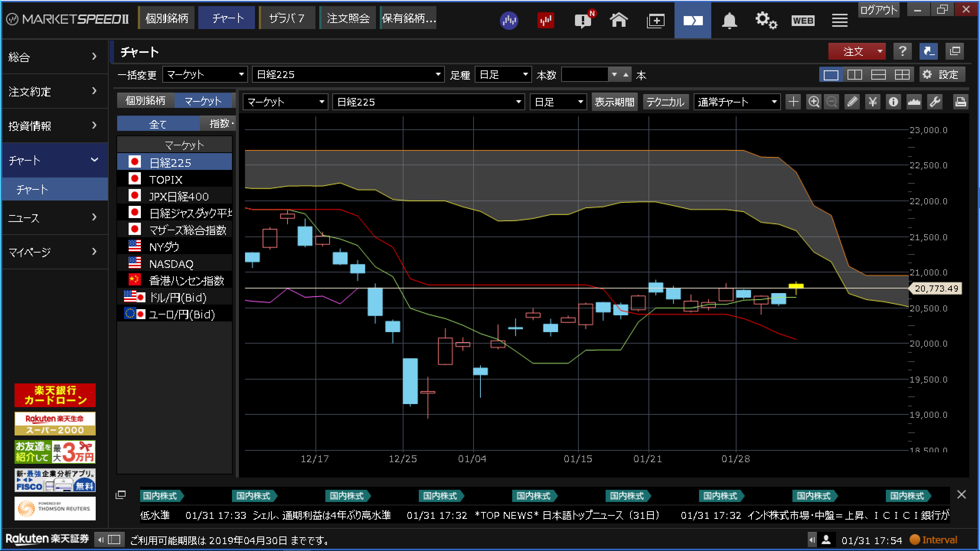Expand the 投資情報 sidebar section

[x=55, y=126]
